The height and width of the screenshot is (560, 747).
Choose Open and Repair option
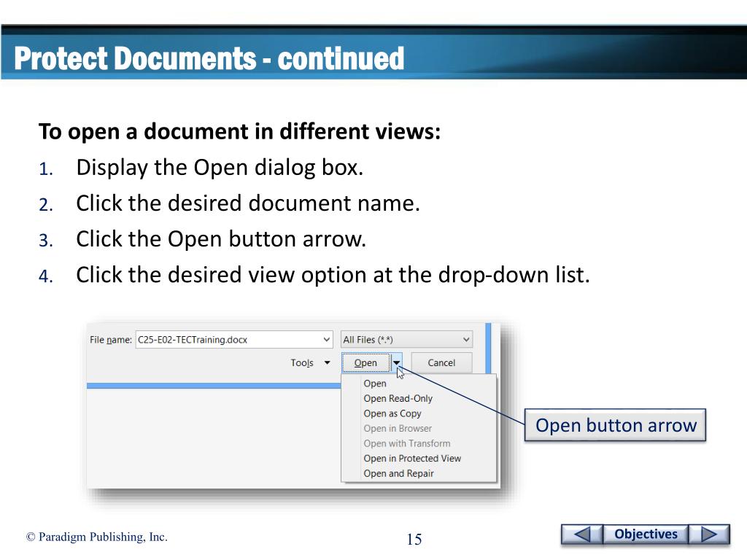399,473
